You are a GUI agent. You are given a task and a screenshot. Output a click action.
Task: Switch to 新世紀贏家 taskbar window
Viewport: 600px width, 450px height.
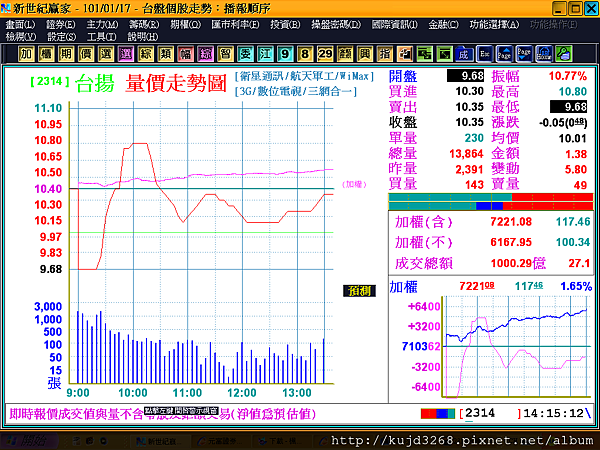point(160,441)
